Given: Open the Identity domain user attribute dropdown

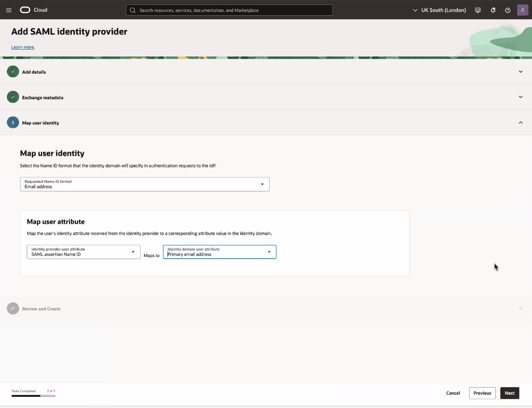Looking at the screenshot, I should click(x=269, y=252).
